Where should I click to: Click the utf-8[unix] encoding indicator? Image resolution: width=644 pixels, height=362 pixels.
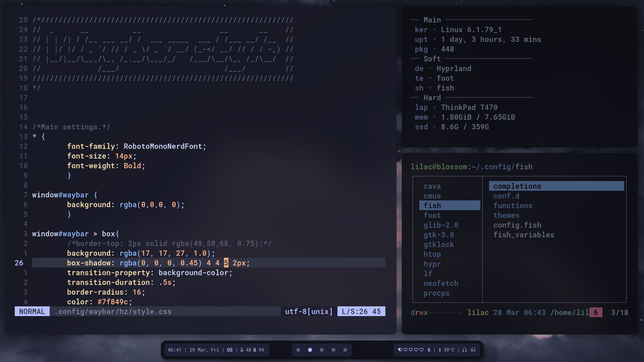click(309, 311)
